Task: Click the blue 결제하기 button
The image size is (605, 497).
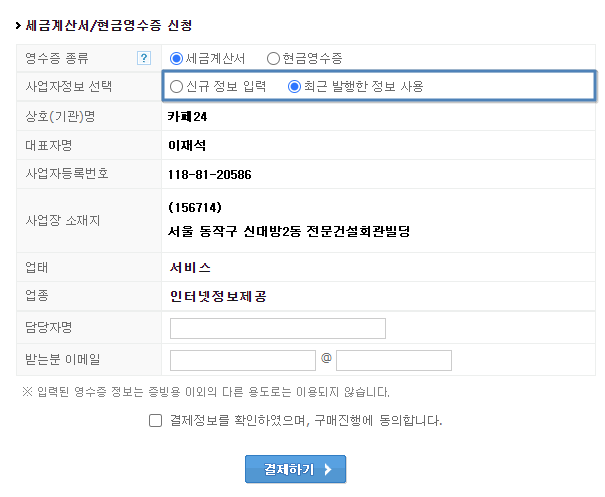Action: [x=296, y=469]
